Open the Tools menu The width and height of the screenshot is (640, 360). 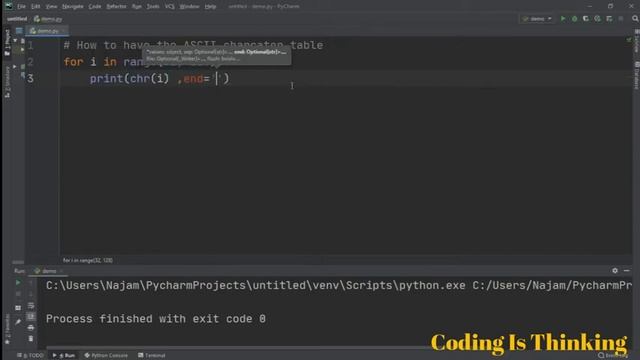pyautogui.click(x=153, y=7)
